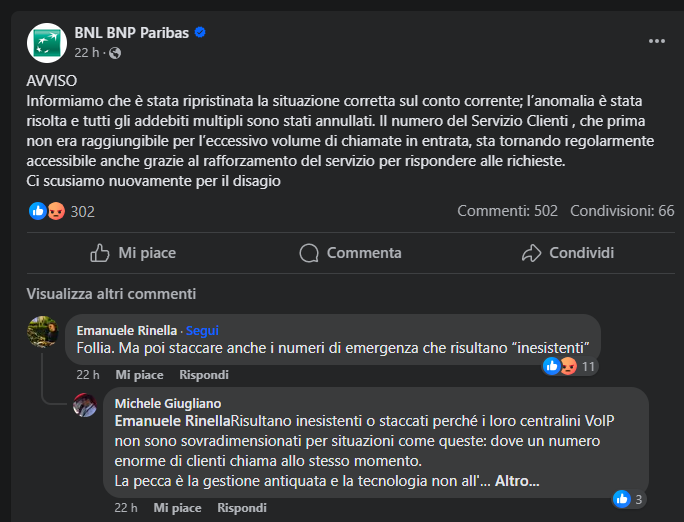Like Emanuele Rinella's comment
Image resolution: width=684 pixels, height=522 pixels.
click(139, 375)
